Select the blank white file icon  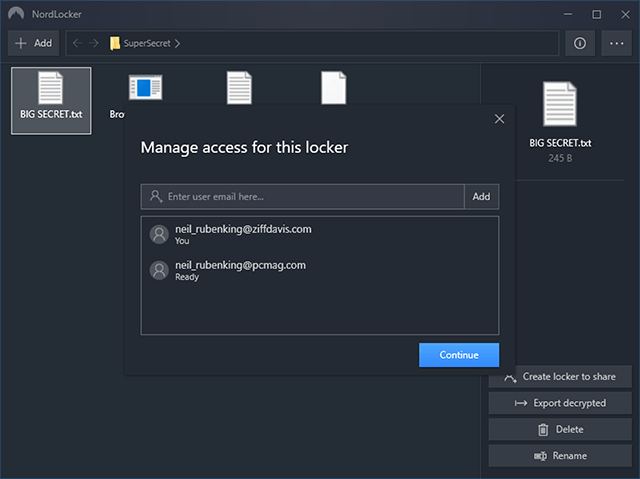pyautogui.click(x=333, y=88)
